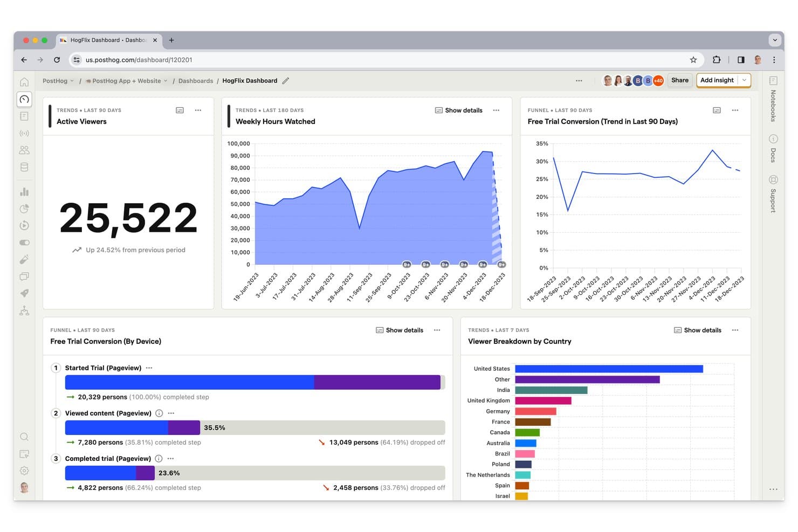Open the Add insight dropdown arrow
The height and width of the screenshot is (532, 798).
click(744, 80)
